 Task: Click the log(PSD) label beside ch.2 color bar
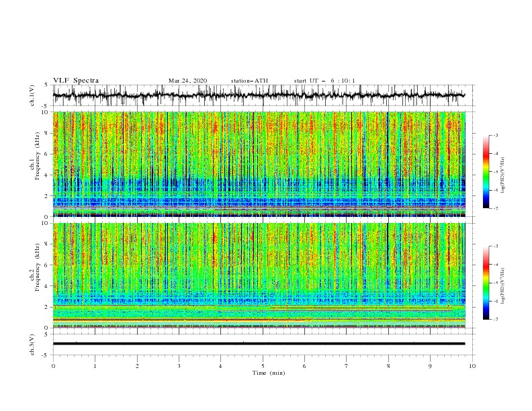pyautogui.click(x=503, y=286)
